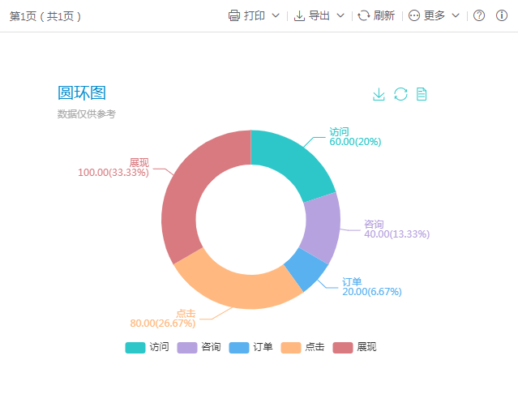Save the chart with the download icon
Viewport: 518px width, 420px height.
pos(379,94)
